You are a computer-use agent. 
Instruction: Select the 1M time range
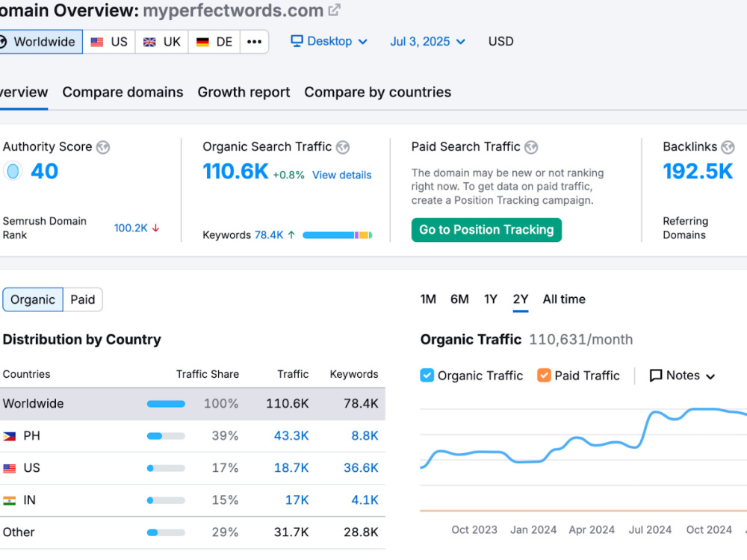point(428,299)
